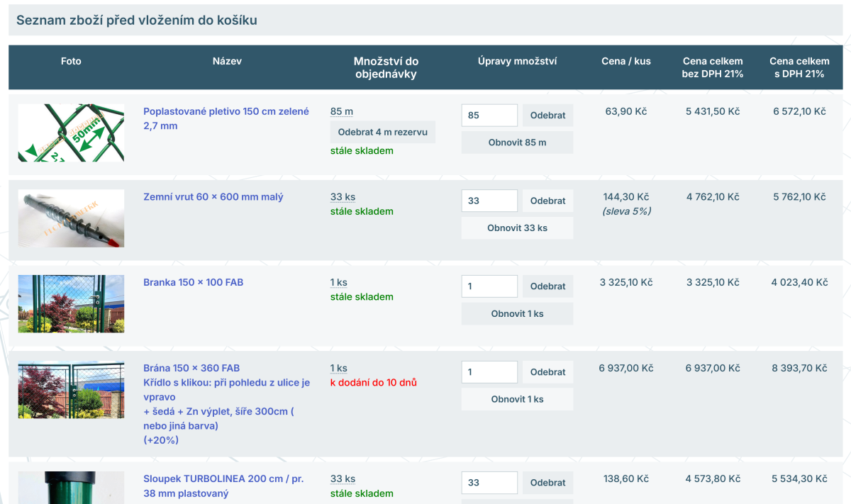851x504 pixels.
Task: Remove the Zemní vrut item with Odebrat
Action: 547,201
